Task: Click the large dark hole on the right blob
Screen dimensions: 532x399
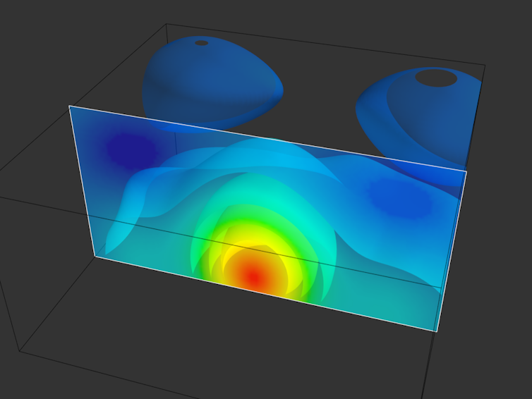Action: [435, 78]
